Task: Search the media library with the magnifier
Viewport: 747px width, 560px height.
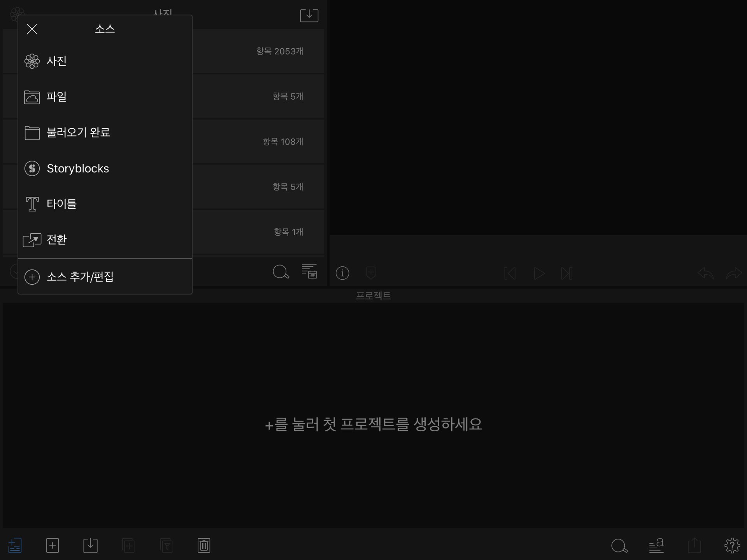Action: (x=281, y=272)
